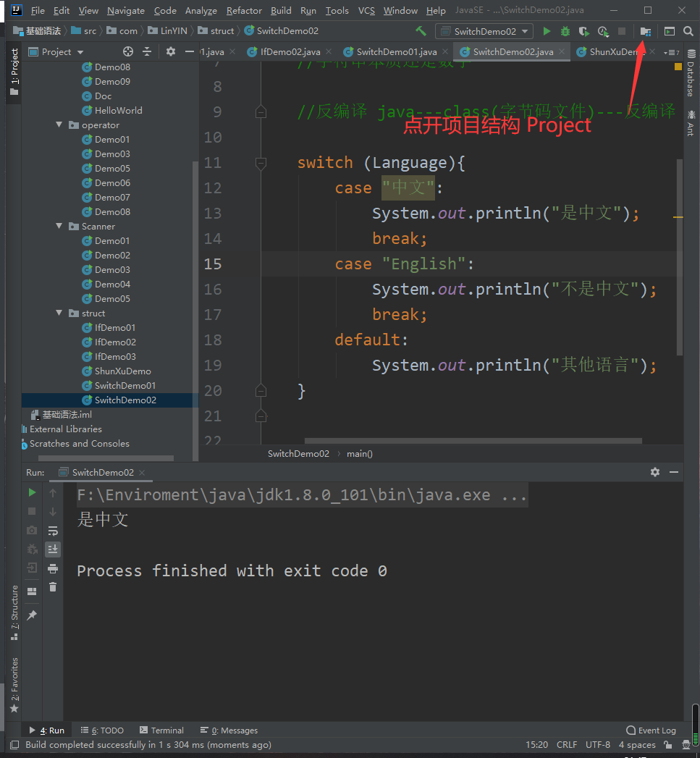700x758 pixels.
Task: Open Project Structure icon in toolbar
Action: tap(646, 31)
